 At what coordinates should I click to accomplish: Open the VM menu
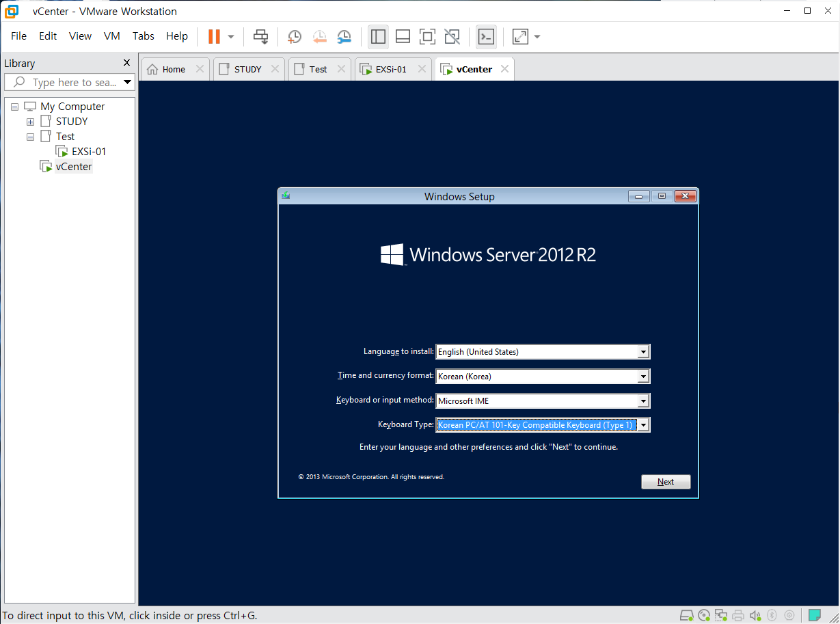click(x=112, y=36)
